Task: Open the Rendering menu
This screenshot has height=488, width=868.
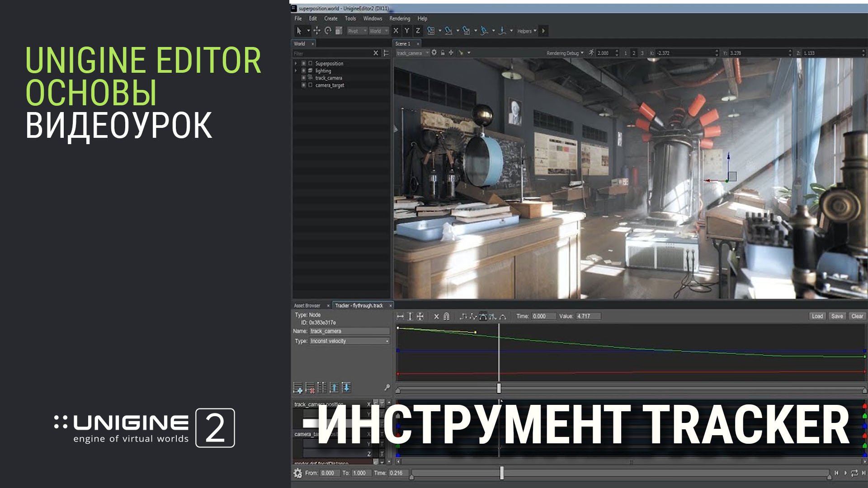Action: 400,19
